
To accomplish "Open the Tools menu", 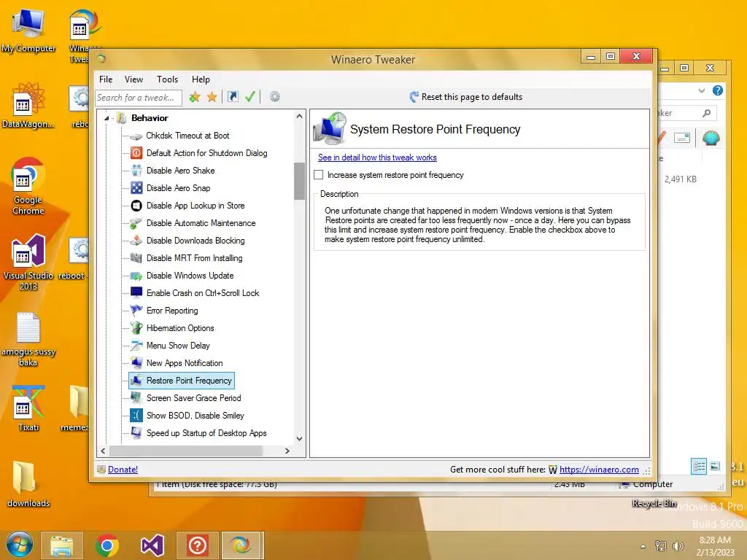I will click(168, 79).
